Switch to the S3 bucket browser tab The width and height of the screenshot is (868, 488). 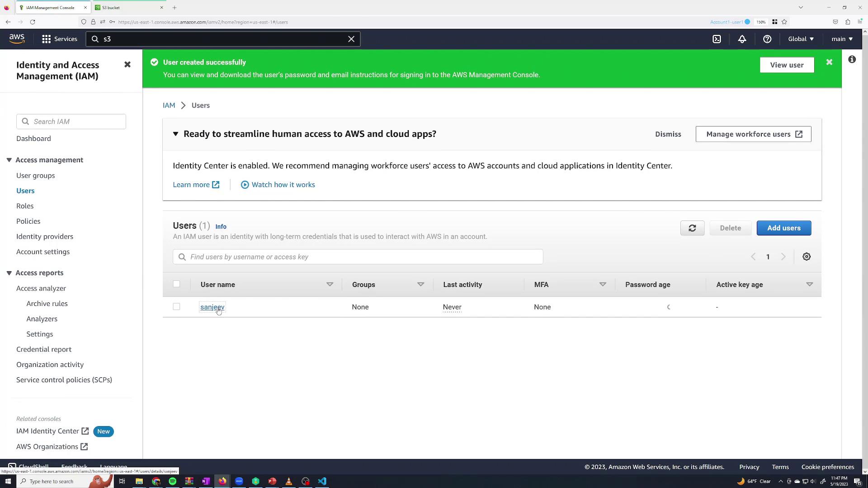coord(127,8)
